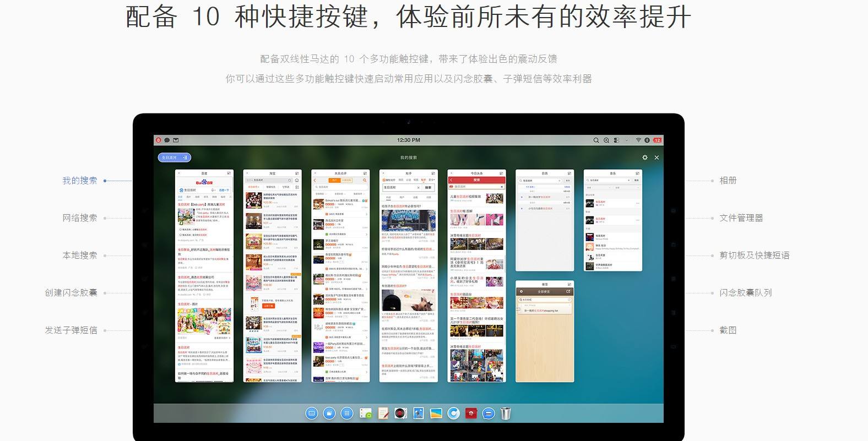Screen dimensions: 868x441
Task: Open the blue stamp photo dock icon
Action: coord(418,413)
